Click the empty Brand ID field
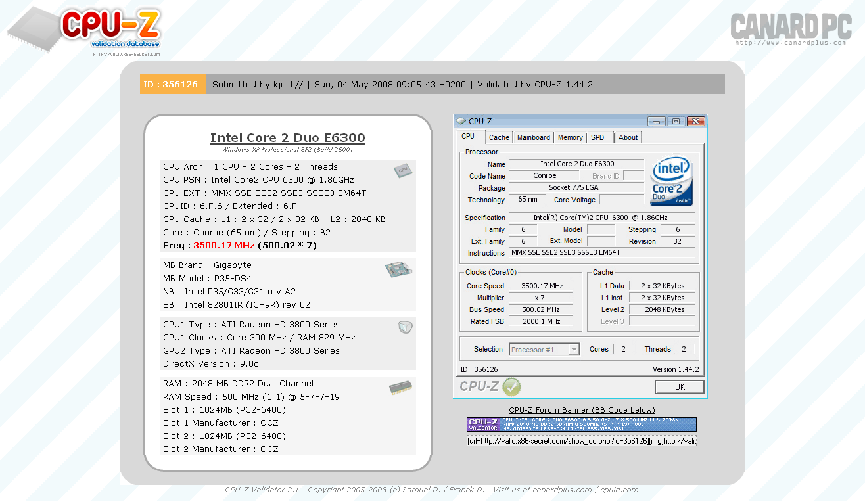Screen dimensions: 865x504 click(x=634, y=176)
